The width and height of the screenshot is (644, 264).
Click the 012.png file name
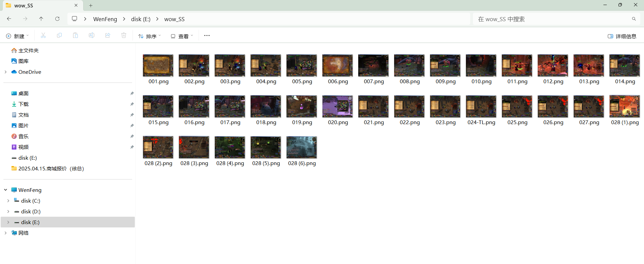tap(553, 82)
